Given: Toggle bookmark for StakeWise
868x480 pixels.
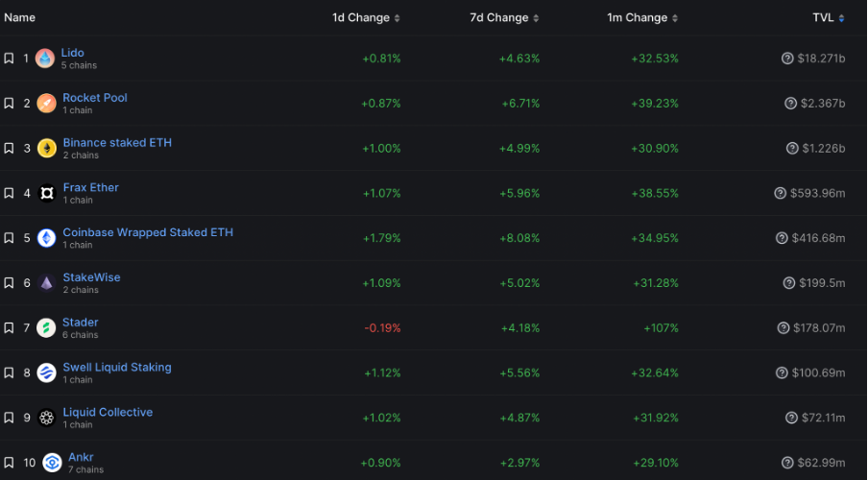Looking at the screenshot, I should coord(9,283).
